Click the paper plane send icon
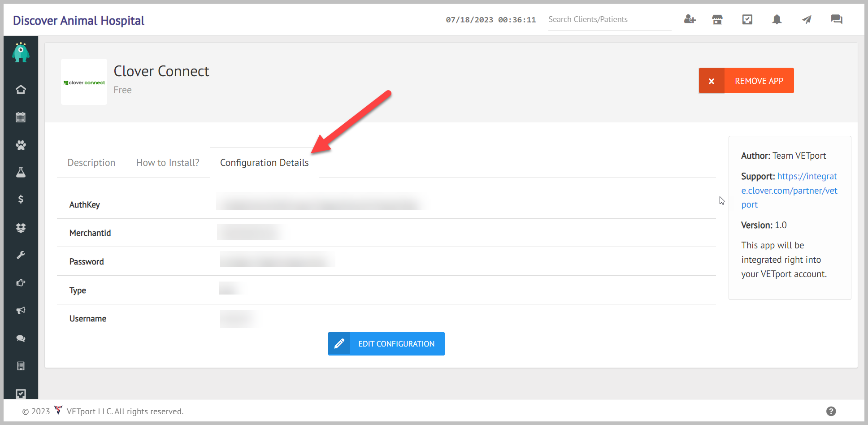 807,19
